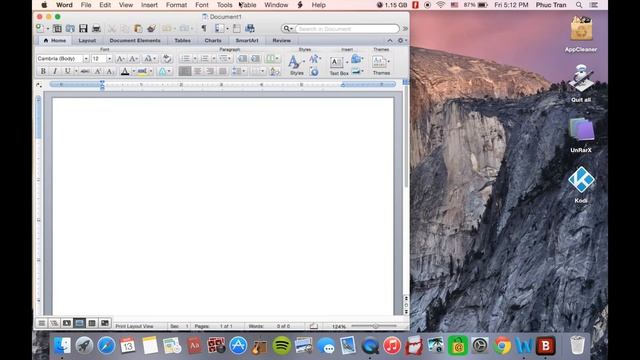Select Align Text Left

(185, 71)
